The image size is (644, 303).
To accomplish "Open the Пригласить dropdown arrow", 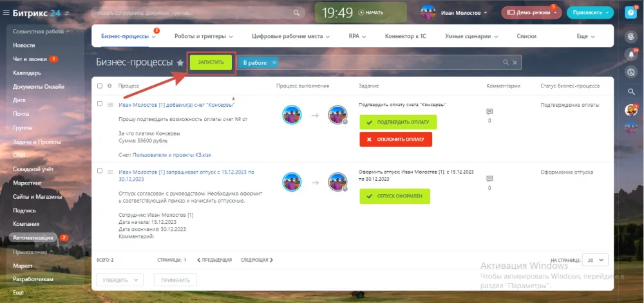I will (x=607, y=13).
